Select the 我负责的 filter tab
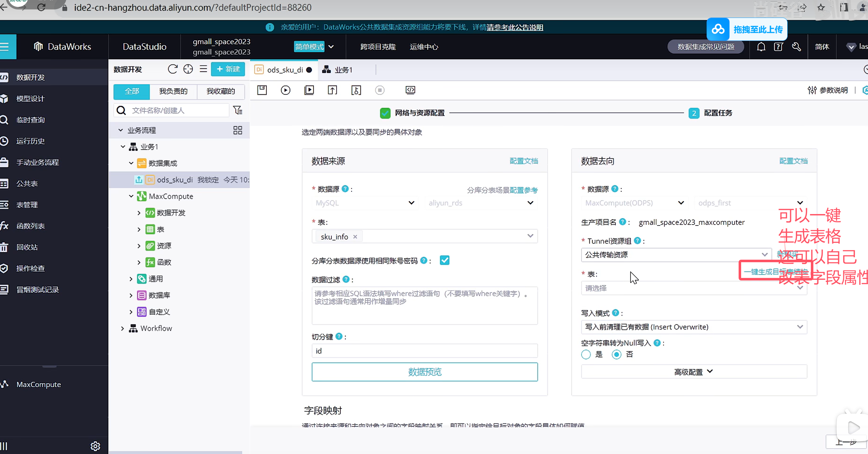This screenshot has height=454, width=868. pyautogui.click(x=173, y=91)
